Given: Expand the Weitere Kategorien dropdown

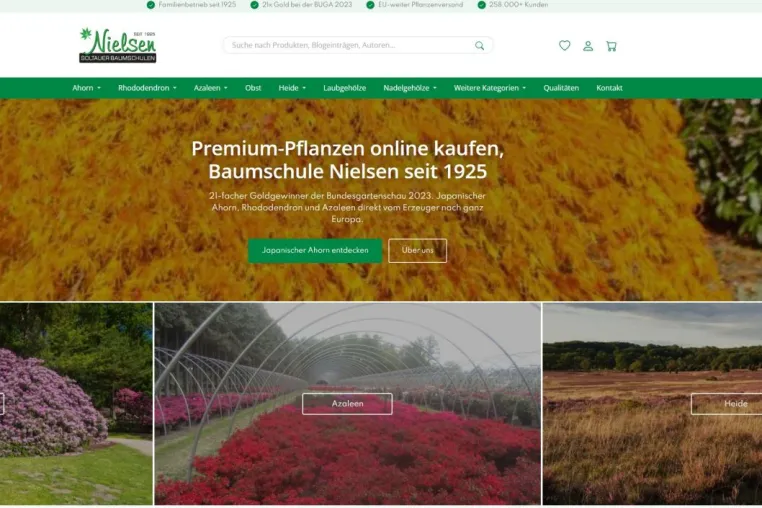Looking at the screenshot, I should click(x=490, y=88).
